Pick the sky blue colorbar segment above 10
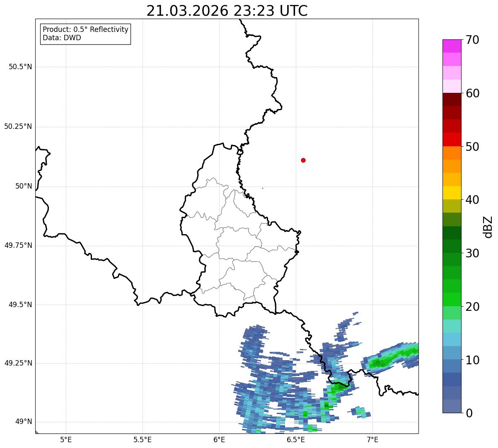The height and width of the screenshot is (448, 498). pos(452,339)
